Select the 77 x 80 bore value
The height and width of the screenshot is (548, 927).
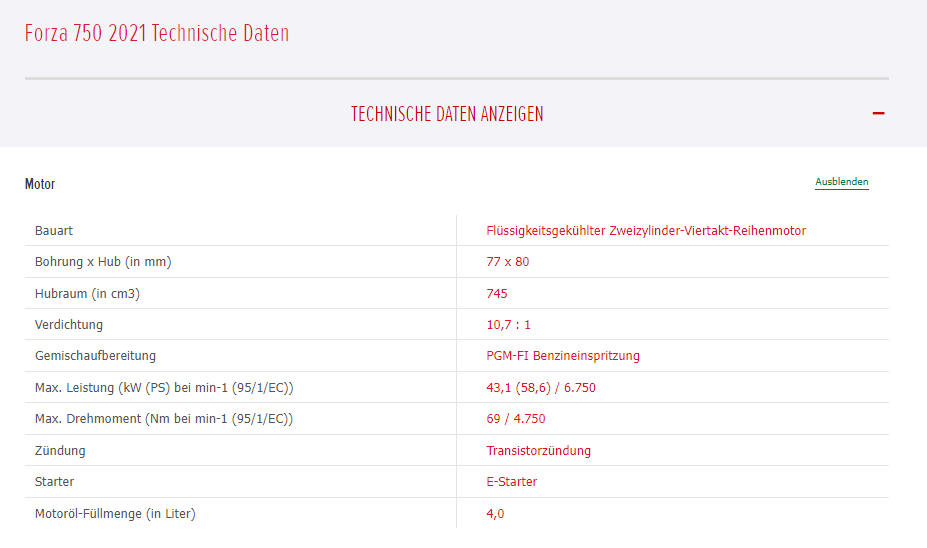(508, 262)
